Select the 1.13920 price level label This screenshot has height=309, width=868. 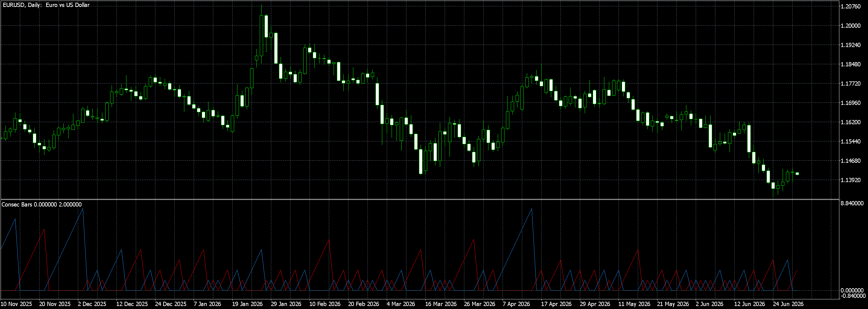(851, 180)
